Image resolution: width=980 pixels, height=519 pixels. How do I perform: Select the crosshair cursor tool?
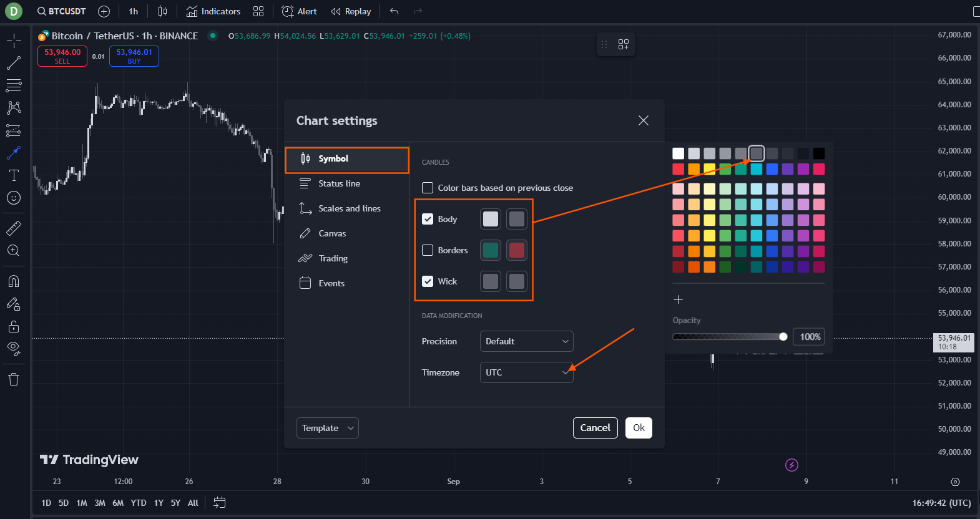coord(14,41)
